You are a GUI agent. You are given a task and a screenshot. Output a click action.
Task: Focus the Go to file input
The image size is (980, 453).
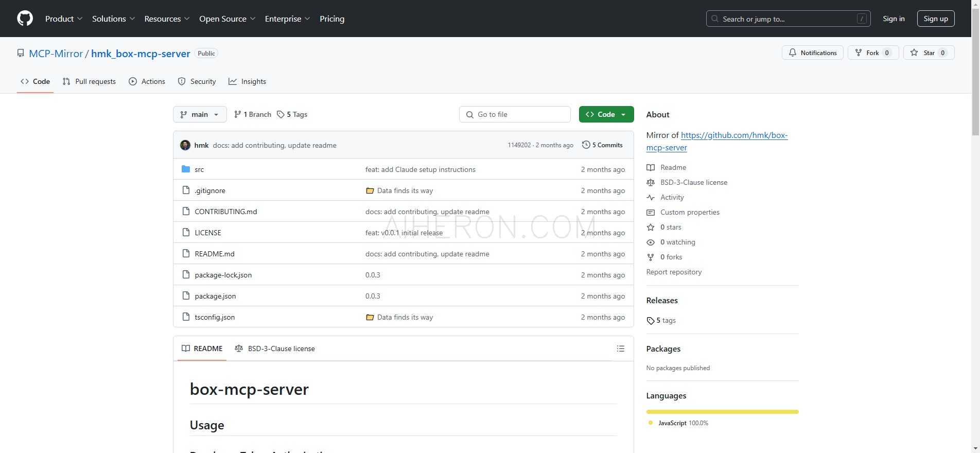click(515, 114)
